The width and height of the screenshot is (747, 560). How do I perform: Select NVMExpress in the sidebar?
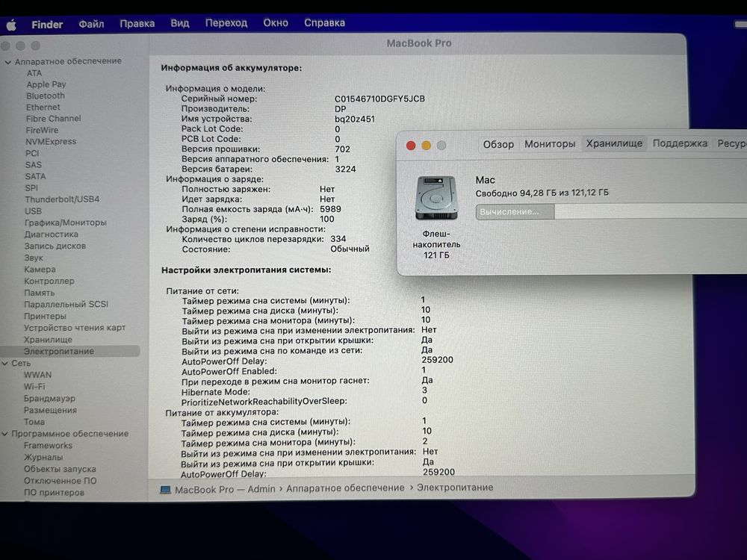51,141
